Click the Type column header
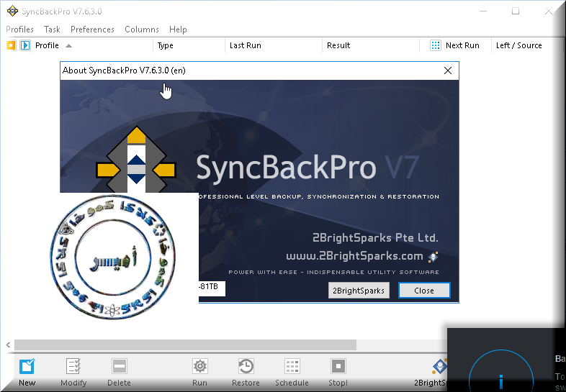566x392 pixels. click(166, 45)
